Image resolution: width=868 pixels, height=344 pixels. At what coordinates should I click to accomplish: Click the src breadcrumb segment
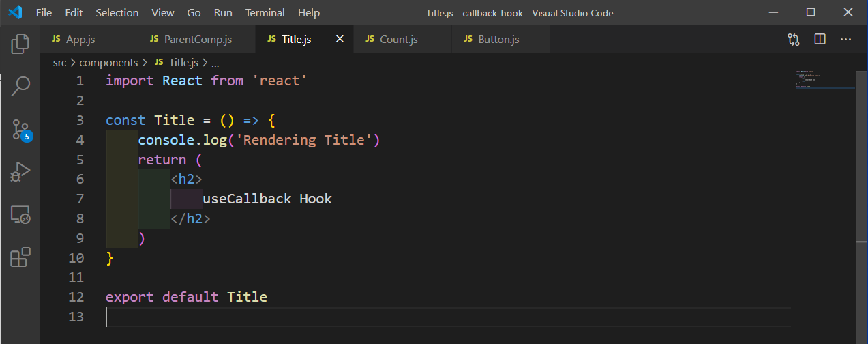[59, 62]
